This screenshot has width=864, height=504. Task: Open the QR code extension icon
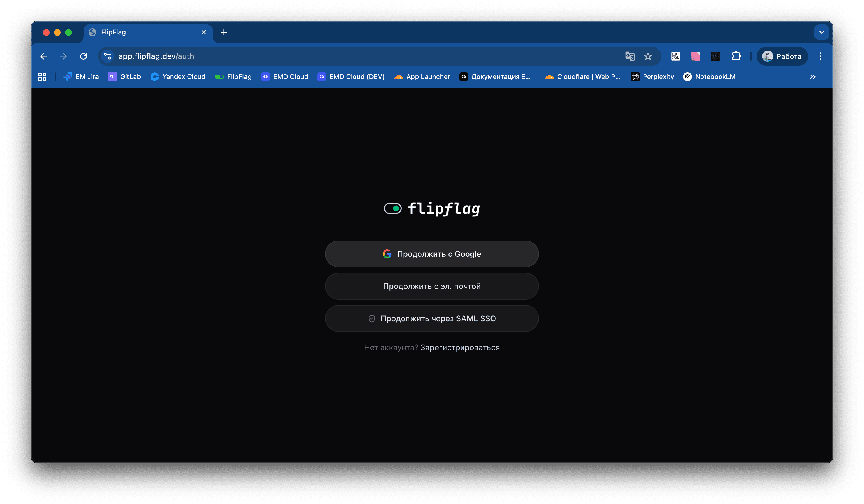676,56
